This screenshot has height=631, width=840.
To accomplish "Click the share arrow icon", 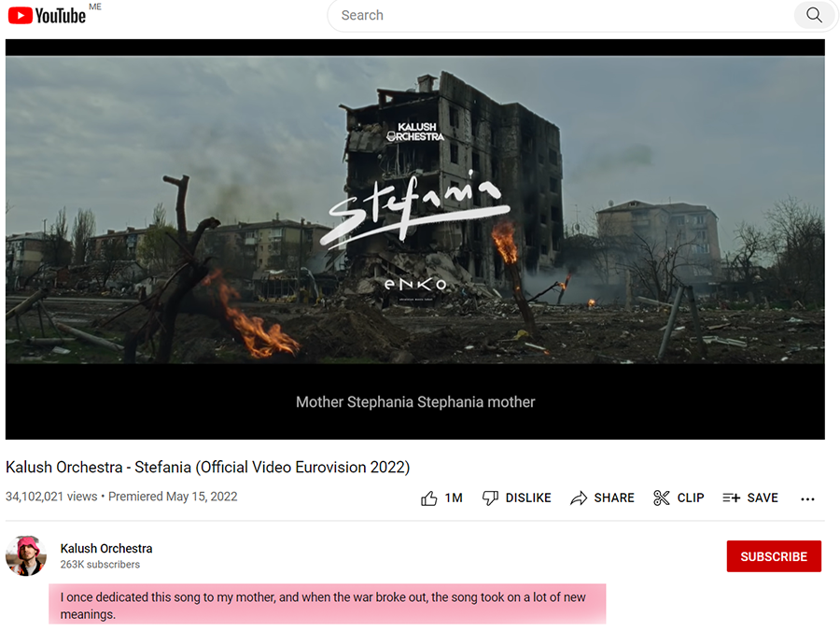I will pos(579,498).
